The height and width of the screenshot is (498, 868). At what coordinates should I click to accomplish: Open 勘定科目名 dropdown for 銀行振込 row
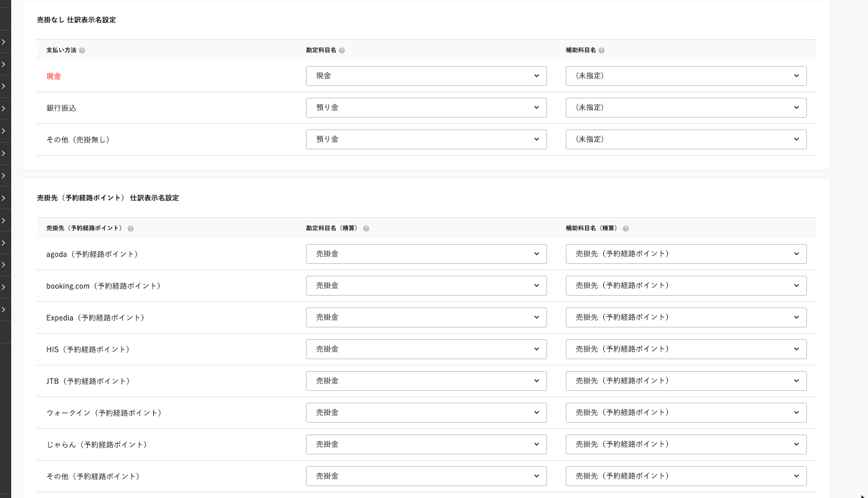[x=426, y=108]
